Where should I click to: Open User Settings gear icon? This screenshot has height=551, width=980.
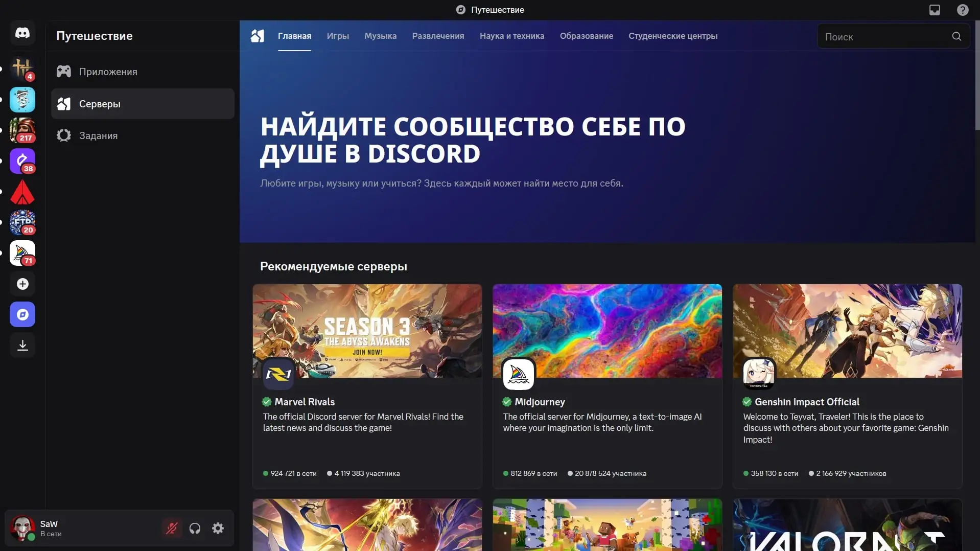click(218, 528)
